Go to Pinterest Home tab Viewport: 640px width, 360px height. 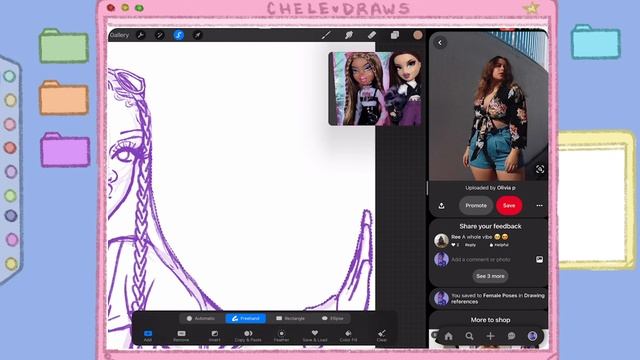[x=449, y=336]
